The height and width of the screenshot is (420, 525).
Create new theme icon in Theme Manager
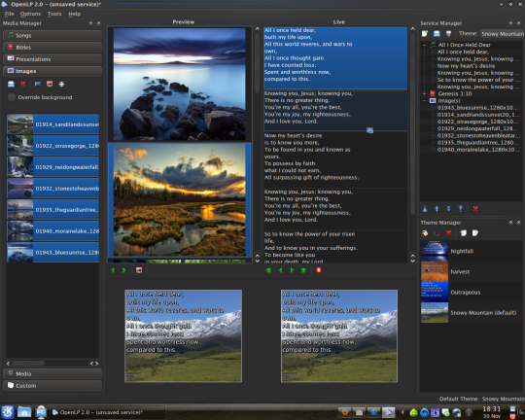425,233
